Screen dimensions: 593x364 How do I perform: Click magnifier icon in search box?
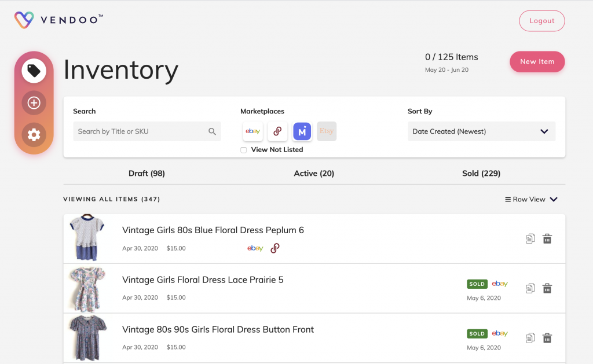(x=212, y=131)
